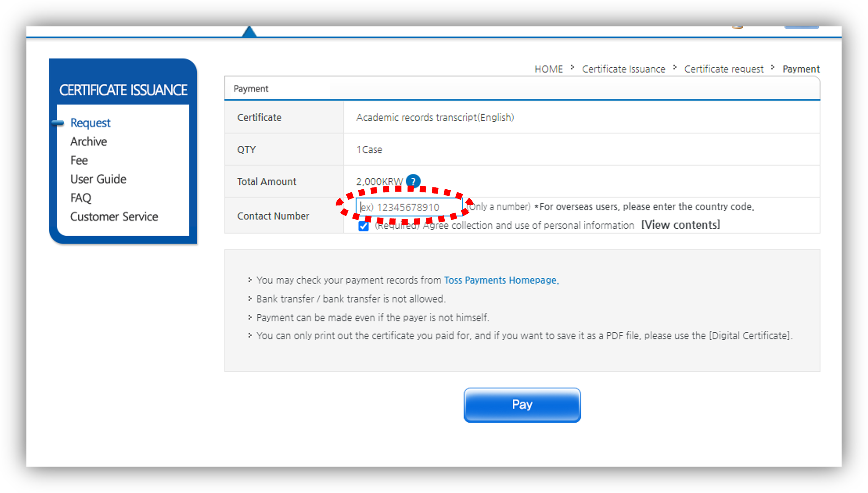Click the Contact Number input field
868x493 pixels.
click(x=409, y=207)
